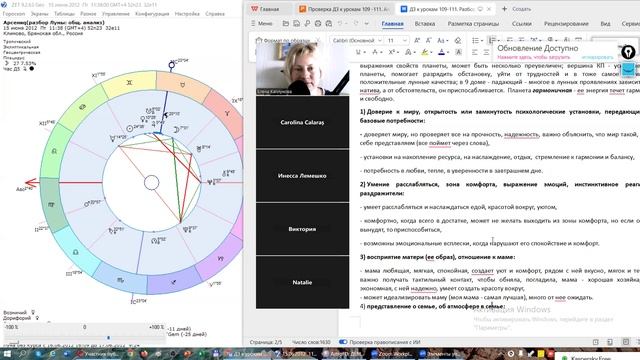
Task: Open Экраны menu in astrology program
Action: [x=40, y=13]
